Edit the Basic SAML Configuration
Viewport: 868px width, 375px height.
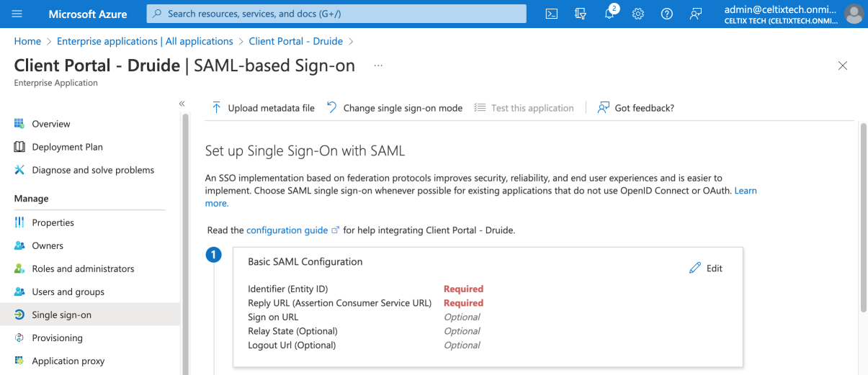[x=706, y=268]
